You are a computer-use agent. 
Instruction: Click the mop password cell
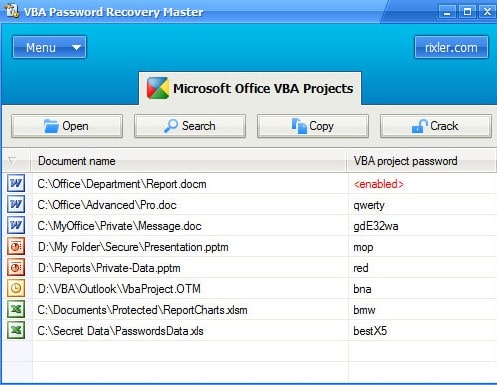click(x=422, y=247)
